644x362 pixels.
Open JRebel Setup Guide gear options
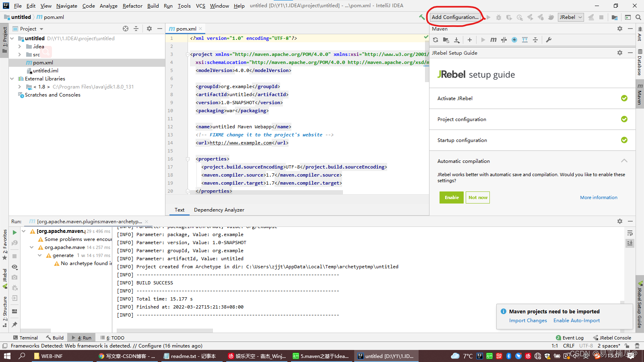[620, 53]
